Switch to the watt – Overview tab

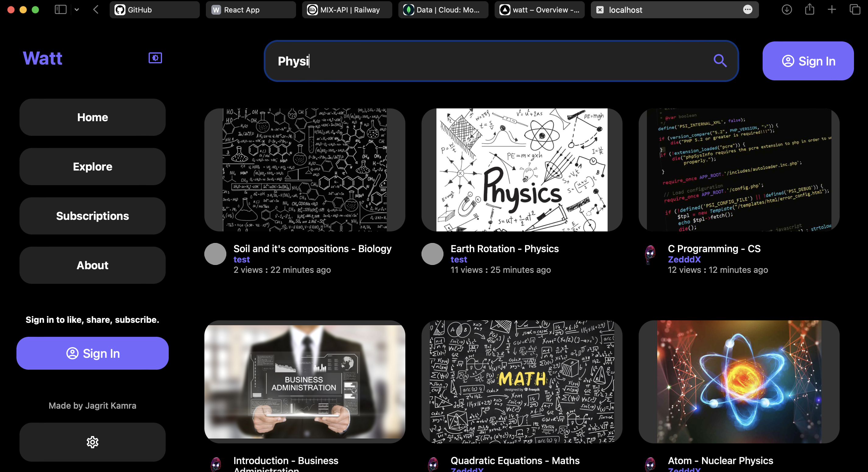(x=539, y=10)
